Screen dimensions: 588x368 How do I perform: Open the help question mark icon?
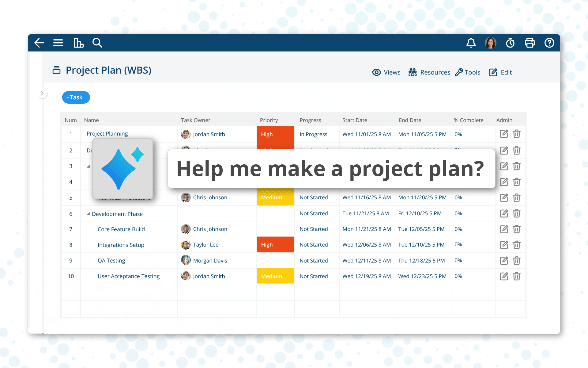pos(549,43)
